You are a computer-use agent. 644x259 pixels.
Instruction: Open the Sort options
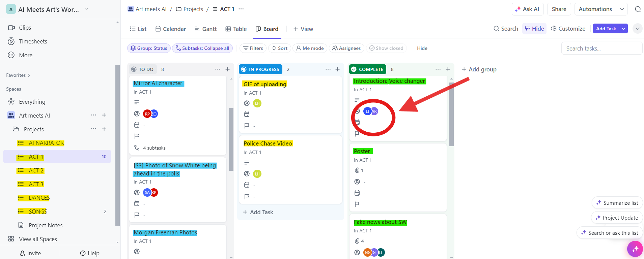click(x=280, y=48)
